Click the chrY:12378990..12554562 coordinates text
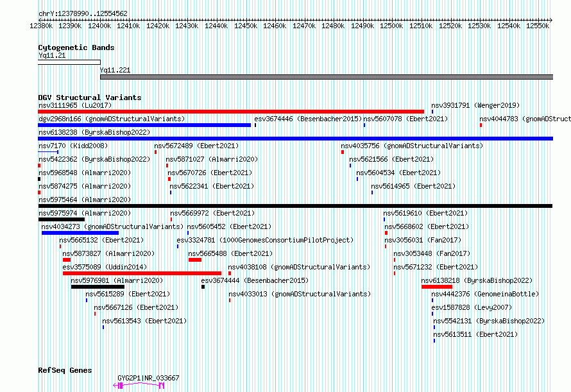This screenshot has width=571, height=392. (x=83, y=13)
